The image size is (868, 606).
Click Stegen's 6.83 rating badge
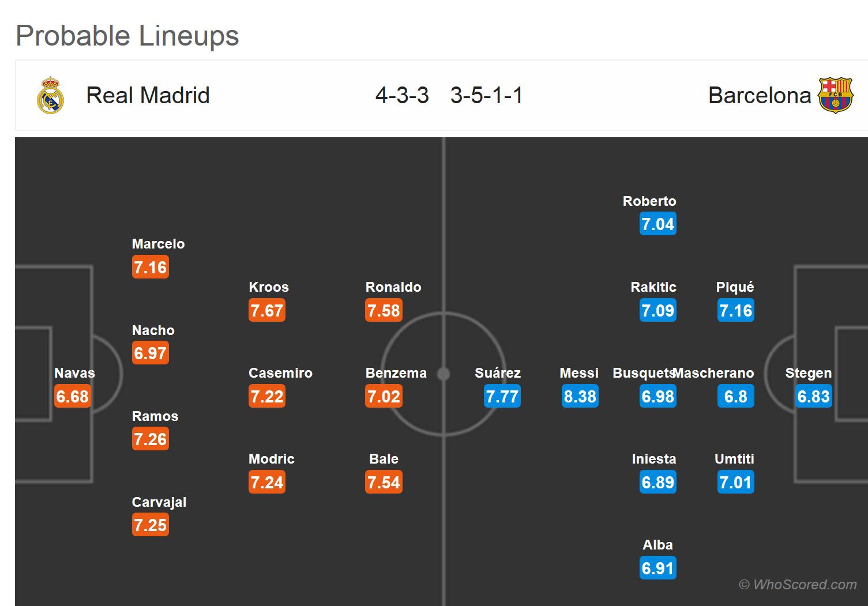tap(813, 397)
